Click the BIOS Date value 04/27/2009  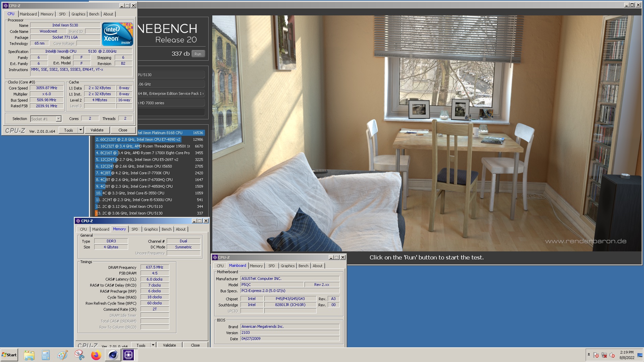[290, 339]
